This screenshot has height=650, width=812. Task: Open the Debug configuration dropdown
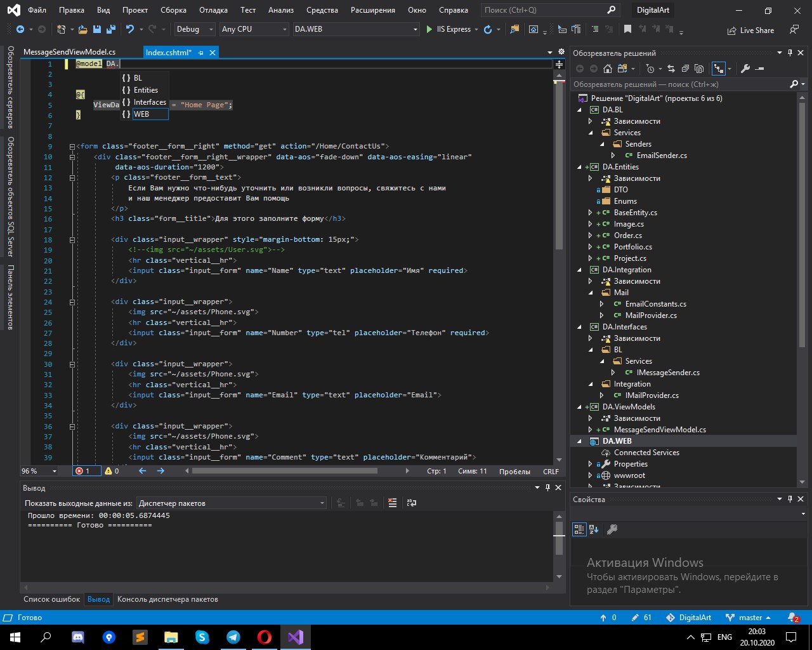194,29
